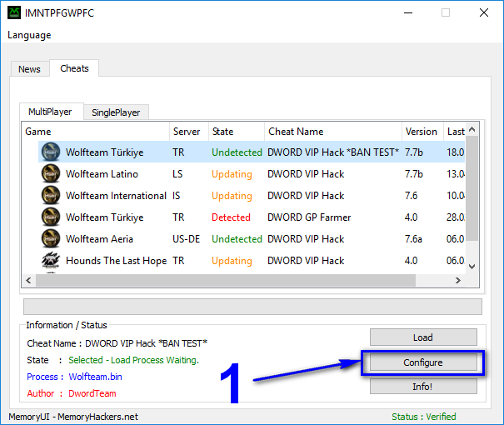
Task: Select the Wolfteam Latino row name
Action: click(102, 174)
